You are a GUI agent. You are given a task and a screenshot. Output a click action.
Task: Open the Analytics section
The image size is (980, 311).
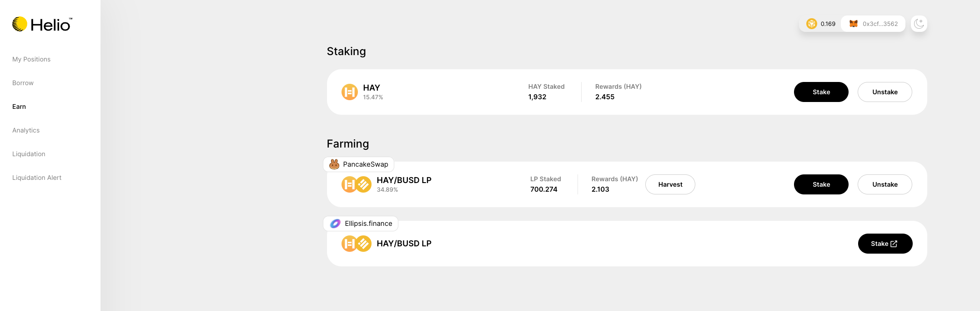(x=26, y=130)
